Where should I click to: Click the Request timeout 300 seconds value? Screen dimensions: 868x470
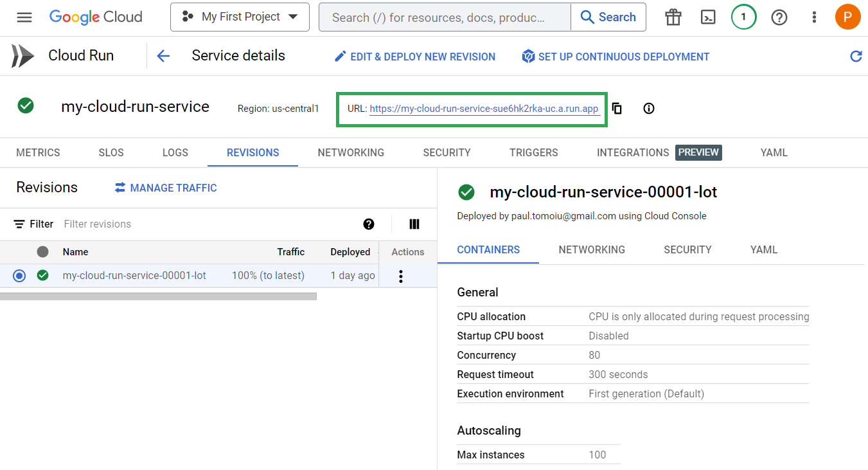(618, 374)
